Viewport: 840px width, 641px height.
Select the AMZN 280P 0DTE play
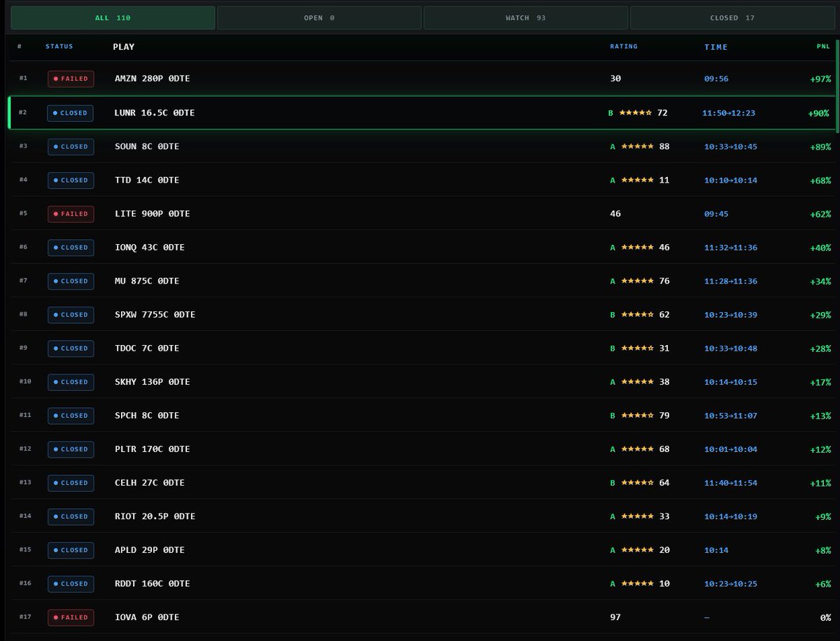[x=152, y=79]
